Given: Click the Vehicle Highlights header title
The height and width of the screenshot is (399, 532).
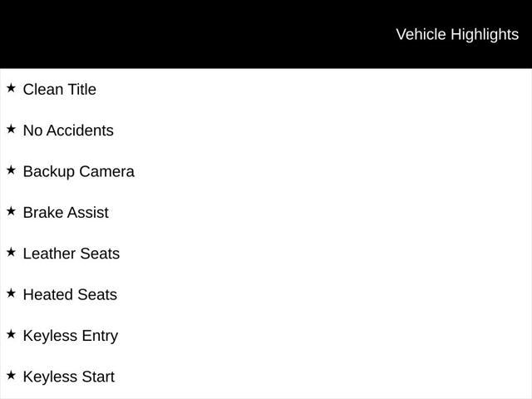Looking at the screenshot, I should click(457, 35).
